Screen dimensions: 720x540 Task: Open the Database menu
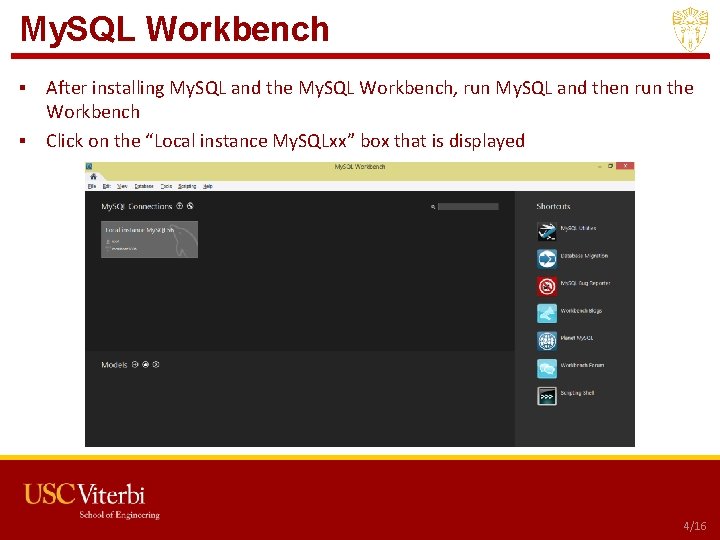[x=144, y=186]
